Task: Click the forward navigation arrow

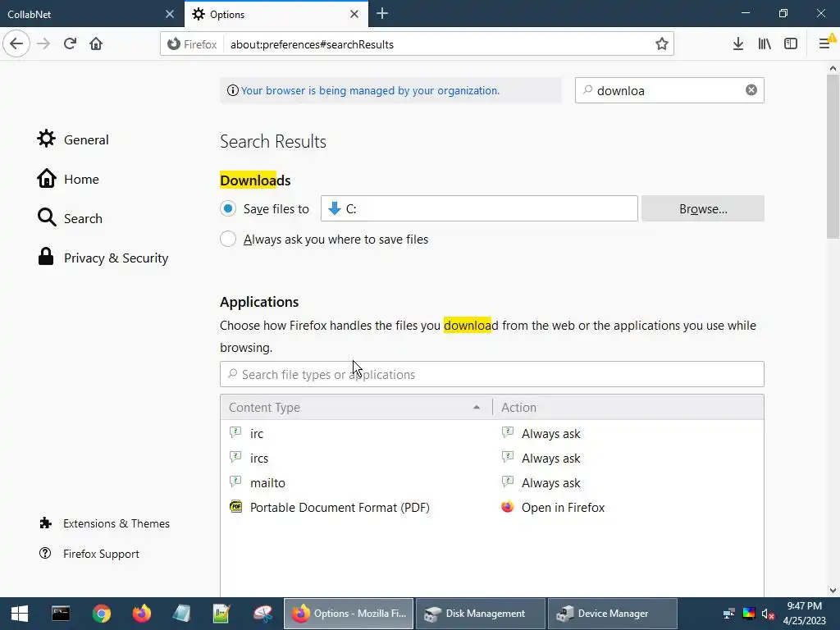Action: point(43,43)
